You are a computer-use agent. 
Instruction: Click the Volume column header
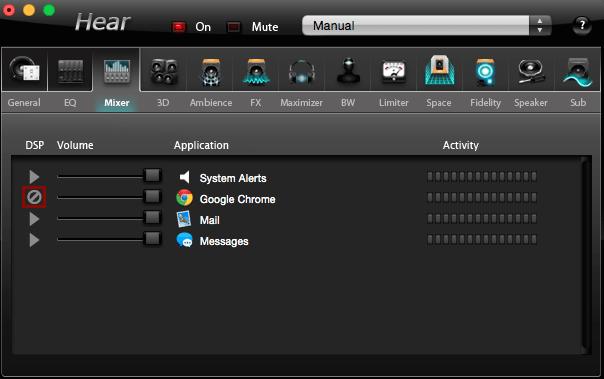click(x=75, y=145)
